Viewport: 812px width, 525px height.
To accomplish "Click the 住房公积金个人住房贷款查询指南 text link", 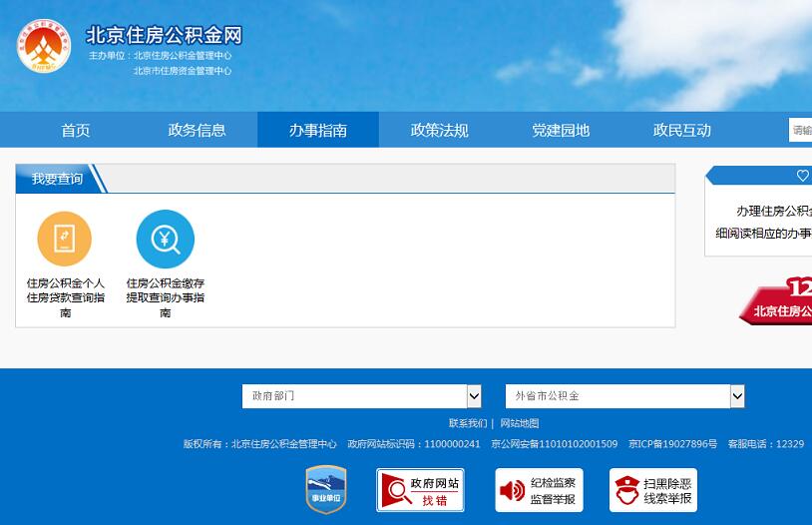I will point(65,298).
